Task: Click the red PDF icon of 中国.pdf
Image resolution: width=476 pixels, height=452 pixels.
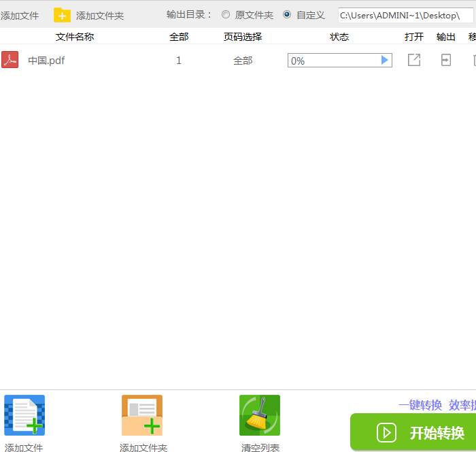Action: pos(10,60)
